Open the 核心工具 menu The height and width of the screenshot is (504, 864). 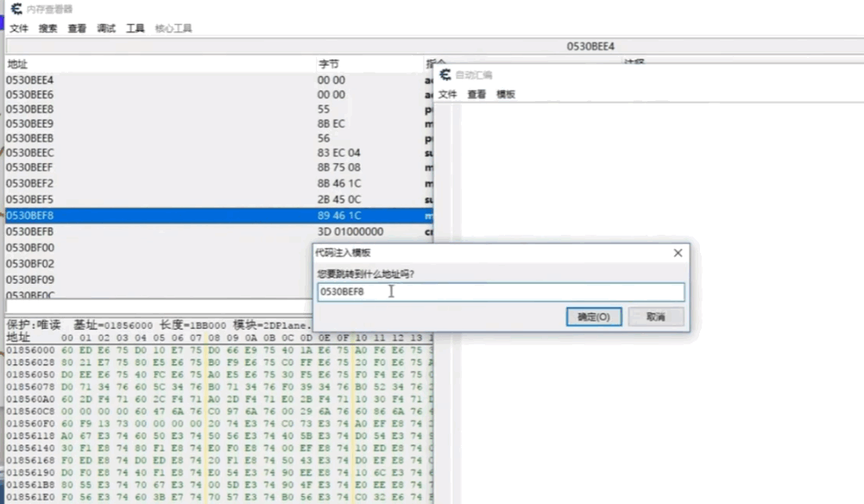(173, 28)
